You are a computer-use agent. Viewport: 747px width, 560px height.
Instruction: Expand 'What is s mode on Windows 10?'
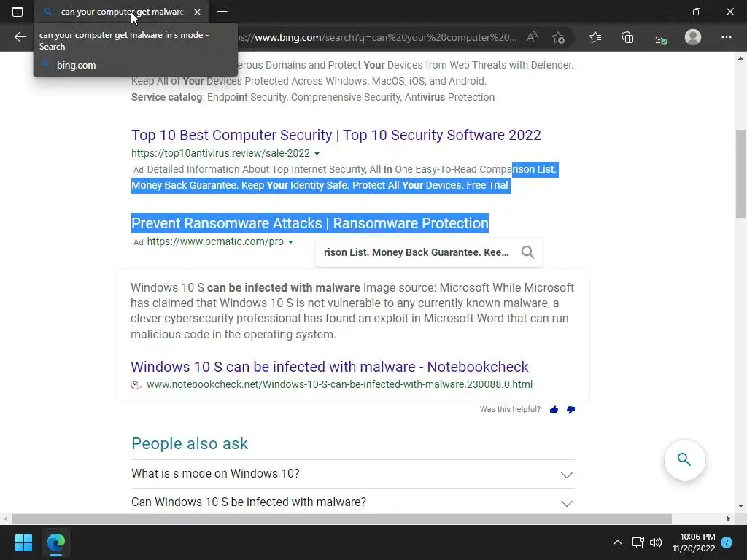tap(353, 474)
